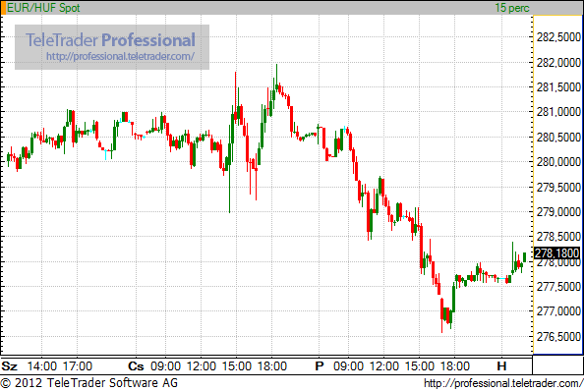This screenshot has width=584, height=392.
Task: Click the 17:00 time axis label
Action: [78, 365]
